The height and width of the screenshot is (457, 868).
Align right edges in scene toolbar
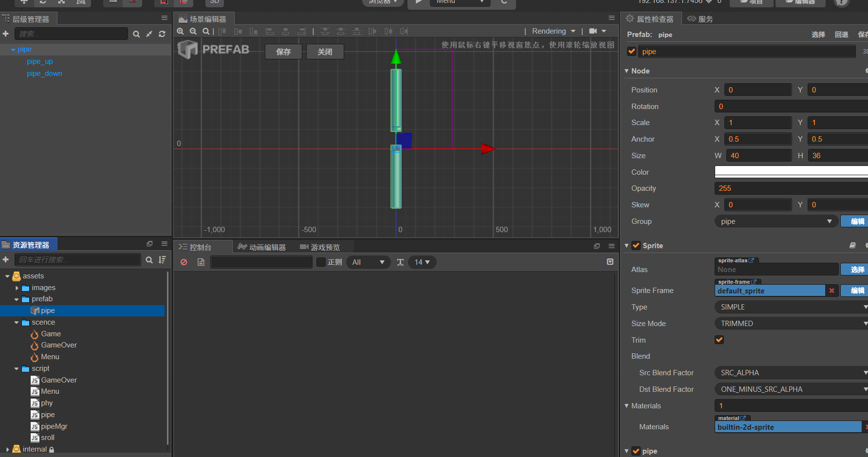click(301, 31)
